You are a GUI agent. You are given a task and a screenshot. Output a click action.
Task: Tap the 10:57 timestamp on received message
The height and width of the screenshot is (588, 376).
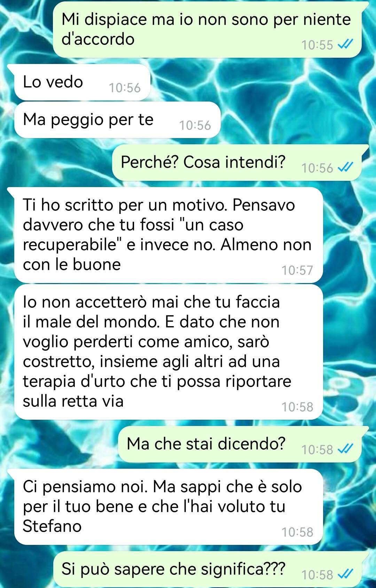[297, 270]
